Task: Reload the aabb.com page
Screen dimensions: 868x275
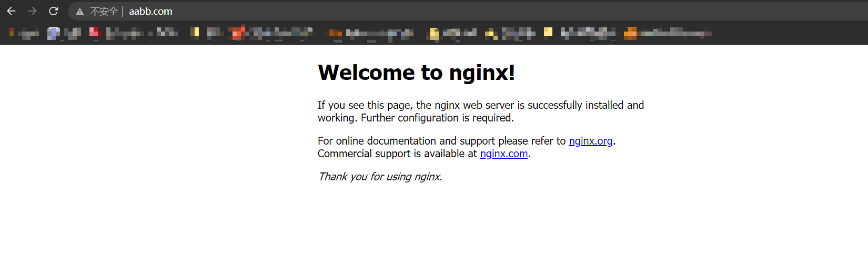Action: [53, 11]
